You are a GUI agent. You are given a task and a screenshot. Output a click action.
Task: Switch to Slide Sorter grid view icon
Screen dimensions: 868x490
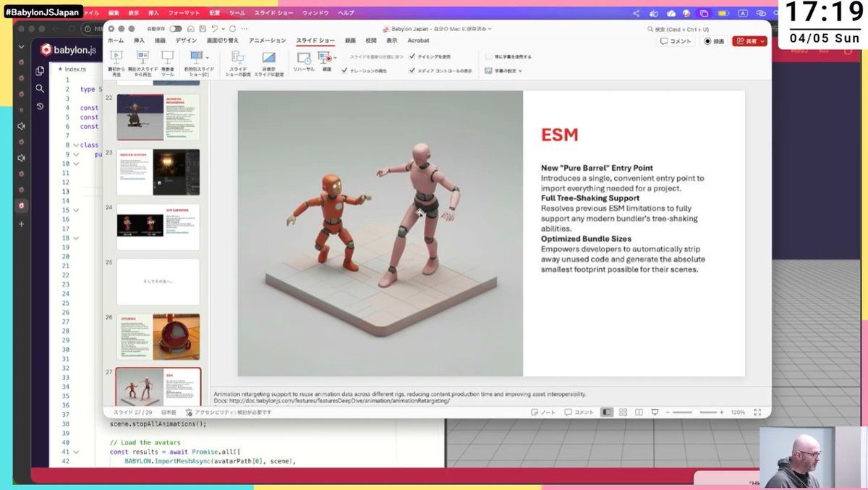coord(623,412)
